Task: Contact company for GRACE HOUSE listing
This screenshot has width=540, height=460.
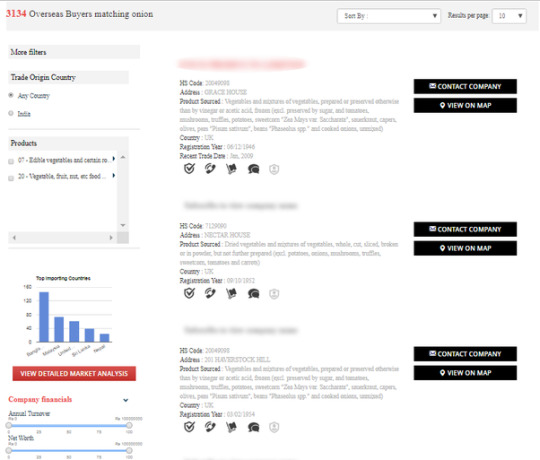Action: 465,86
